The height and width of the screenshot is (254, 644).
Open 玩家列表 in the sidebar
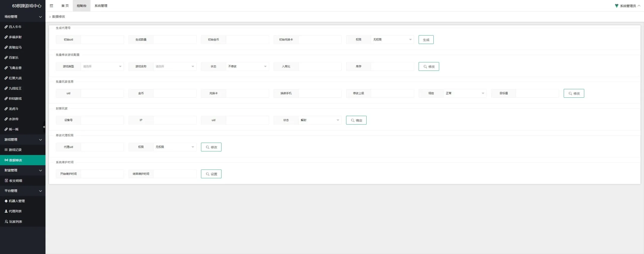(23, 222)
